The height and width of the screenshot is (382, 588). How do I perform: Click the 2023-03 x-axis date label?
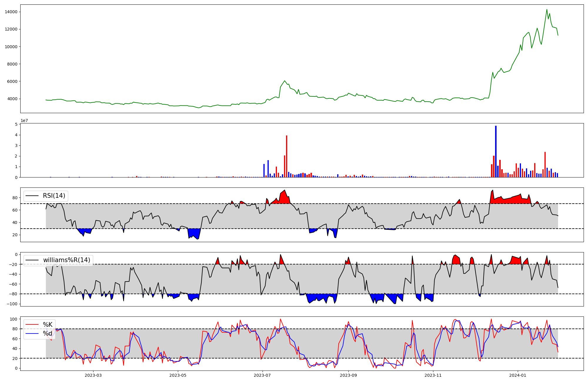pyautogui.click(x=93, y=375)
